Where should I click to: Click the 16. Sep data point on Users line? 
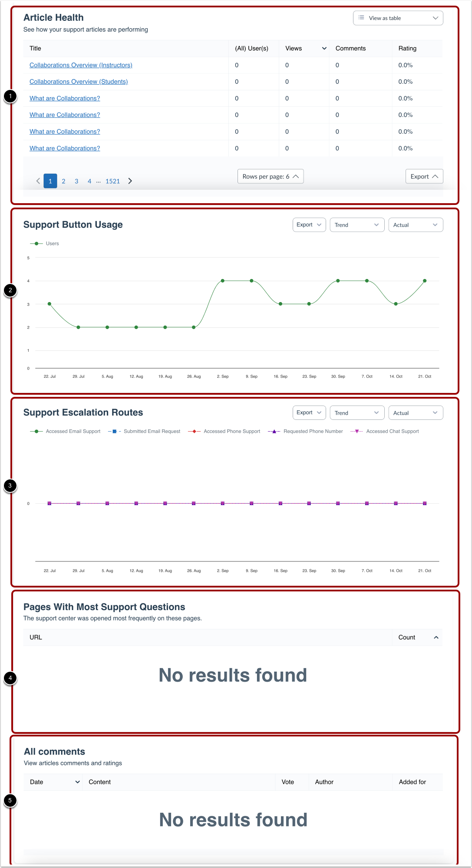coord(281,304)
